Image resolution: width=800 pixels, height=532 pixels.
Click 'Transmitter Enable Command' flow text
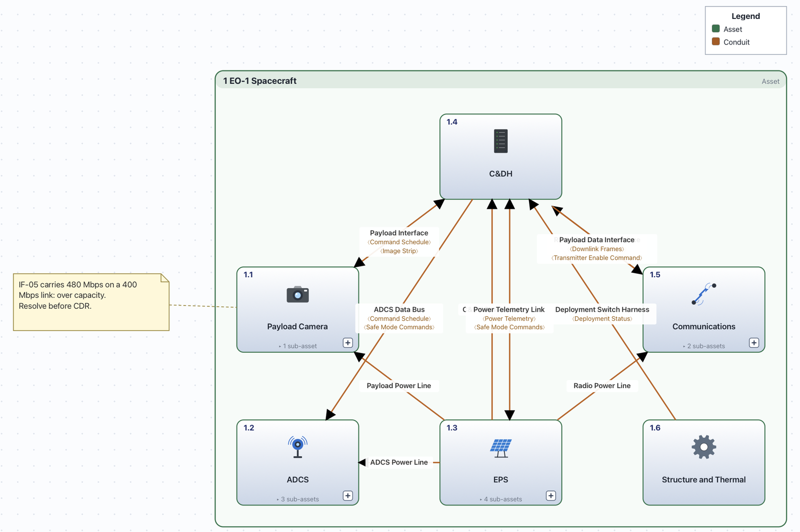(596, 258)
